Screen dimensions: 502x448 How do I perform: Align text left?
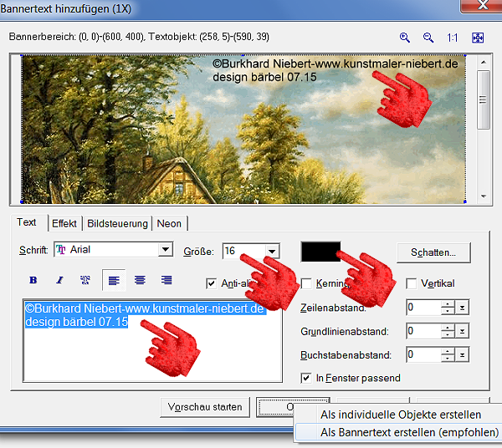pyautogui.click(x=114, y=280)
